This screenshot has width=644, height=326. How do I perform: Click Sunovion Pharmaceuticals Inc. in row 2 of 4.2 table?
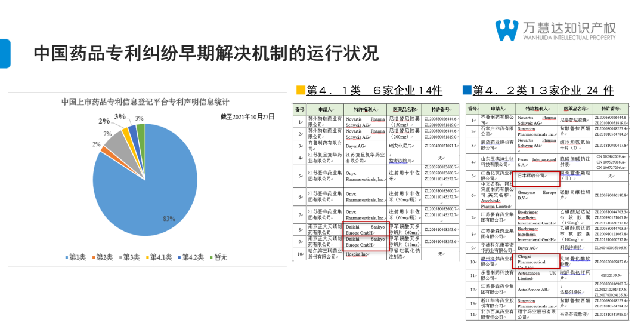click(537, 131)
